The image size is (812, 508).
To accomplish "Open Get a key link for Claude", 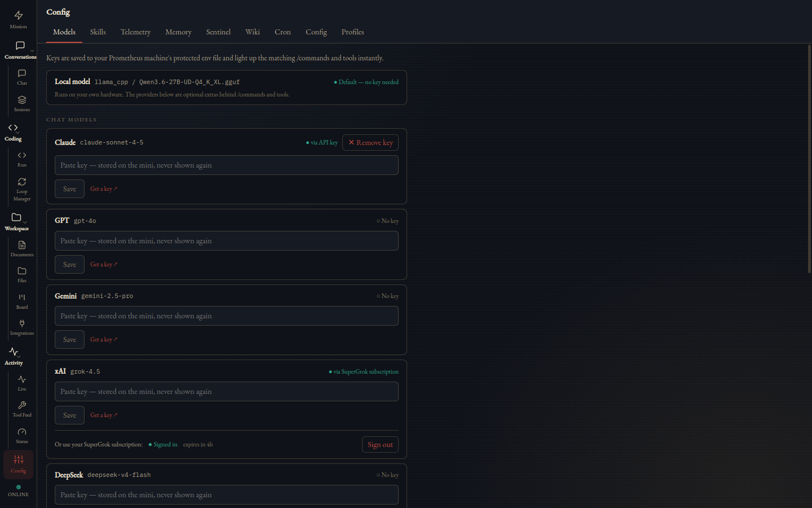I will [104, 189].
